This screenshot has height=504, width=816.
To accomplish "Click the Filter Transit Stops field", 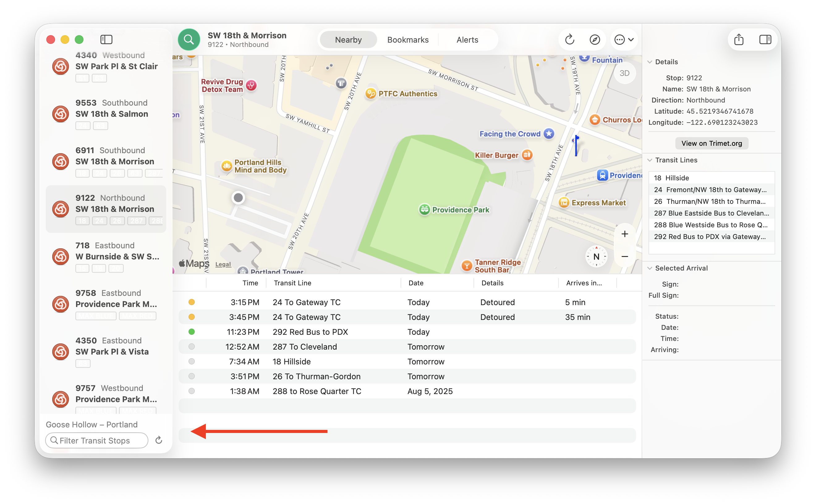I will click(x=97, y=440).
